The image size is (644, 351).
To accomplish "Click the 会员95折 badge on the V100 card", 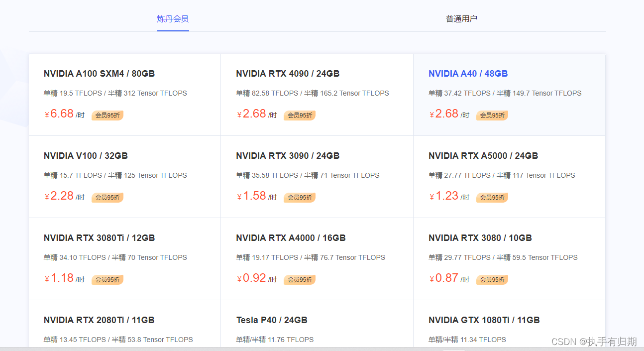I will (x=107, y=198).
